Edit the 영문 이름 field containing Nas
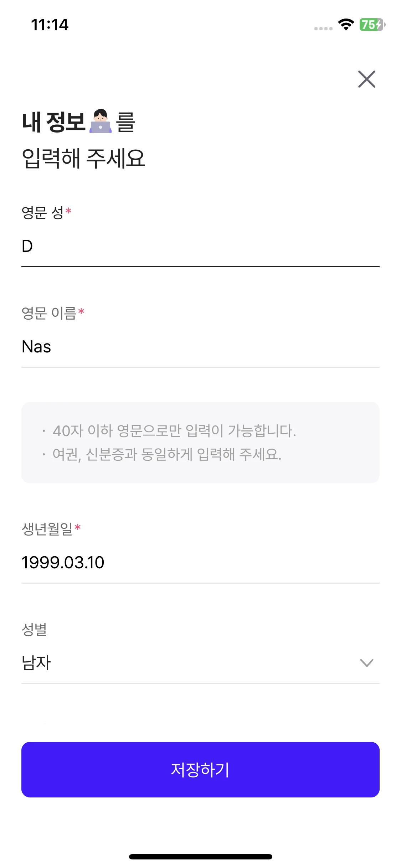401x868 pixels. (200, 347)
